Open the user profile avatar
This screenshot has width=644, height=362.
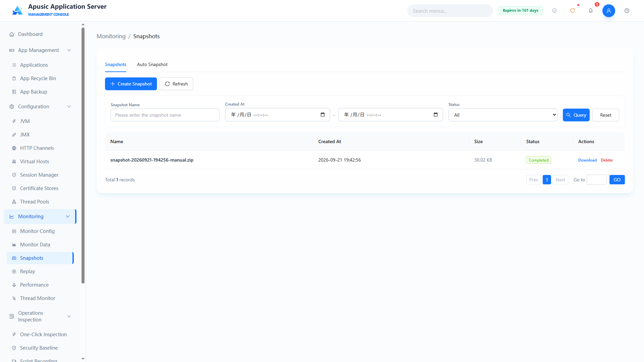609,11
